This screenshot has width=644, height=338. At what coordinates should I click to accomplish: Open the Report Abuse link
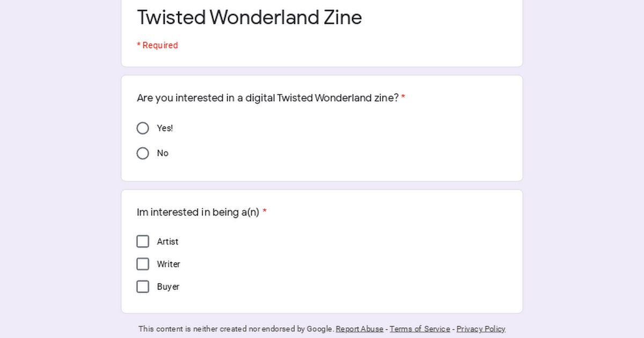pos(360,329)
